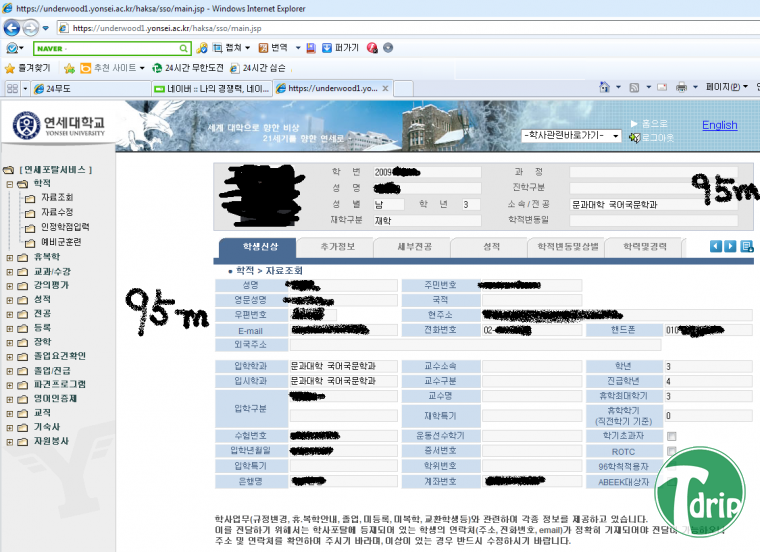Viewport: 760px width, 552px height.
Task: Expand the 강의평가 tree node
Action: click(x=9, y=286)
